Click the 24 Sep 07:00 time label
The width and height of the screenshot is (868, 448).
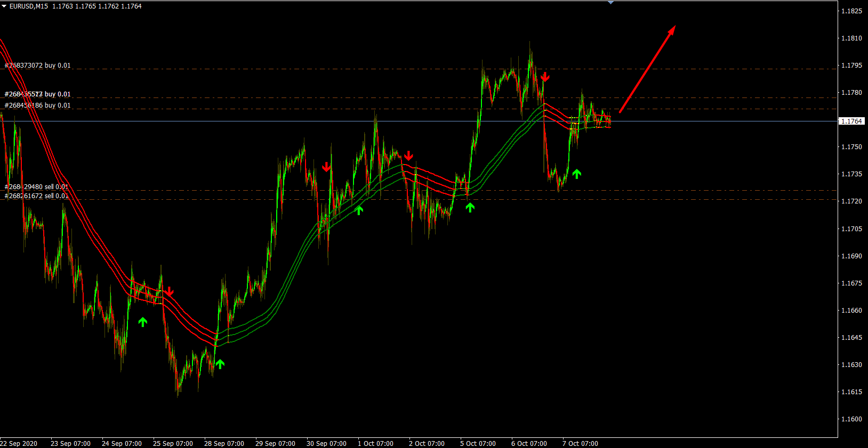click(122, 444)
